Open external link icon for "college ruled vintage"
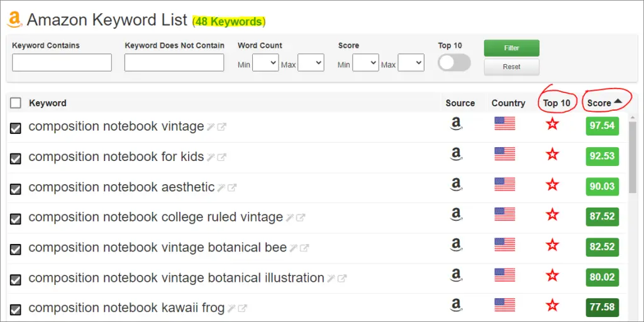The width and height of the screenshot is (644, 322). click(301, 218)
